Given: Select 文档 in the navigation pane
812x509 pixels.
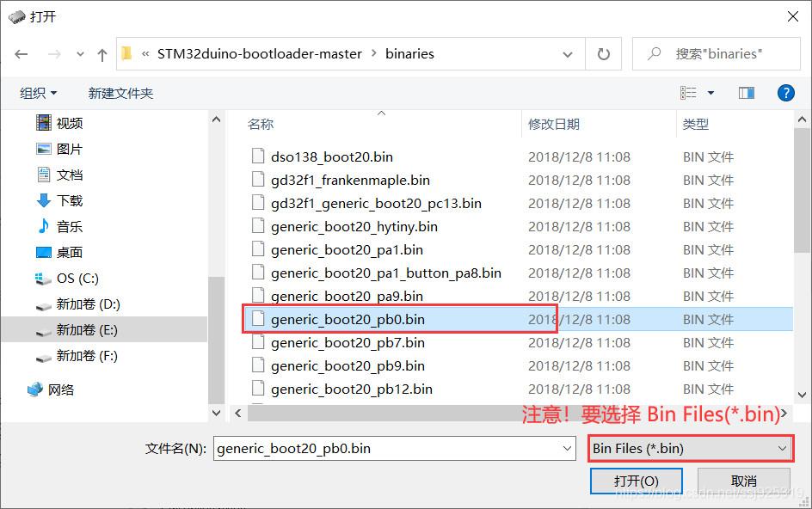Looking at the screenshot, I should (70, 175).
